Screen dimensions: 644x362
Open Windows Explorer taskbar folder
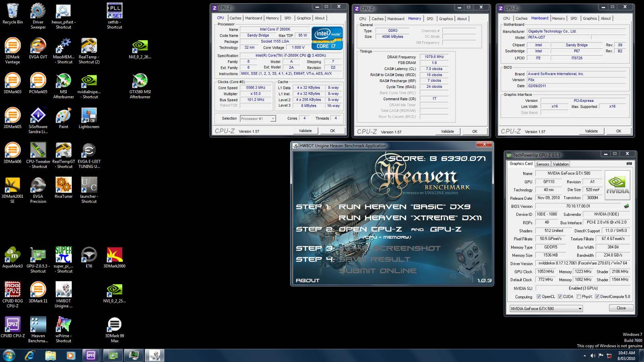point(50,356)
